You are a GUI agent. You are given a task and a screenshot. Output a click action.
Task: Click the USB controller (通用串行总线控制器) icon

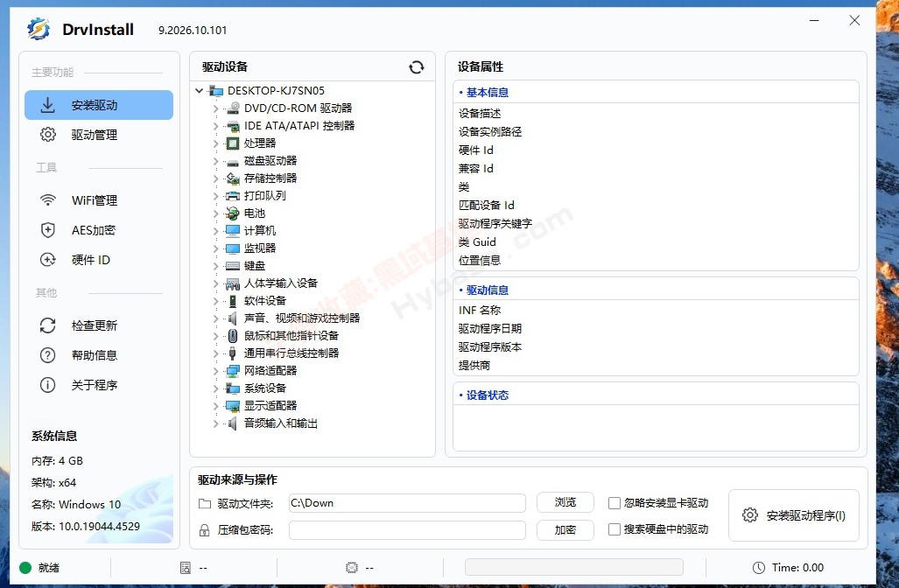pyautogui.click(x=233, y=353)
